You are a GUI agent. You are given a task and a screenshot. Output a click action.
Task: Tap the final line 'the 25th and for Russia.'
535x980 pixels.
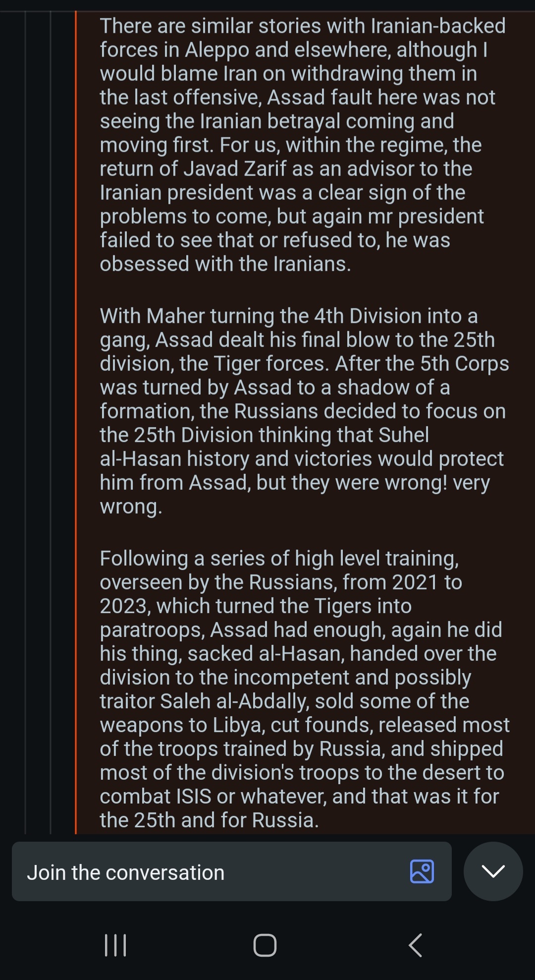209,820
